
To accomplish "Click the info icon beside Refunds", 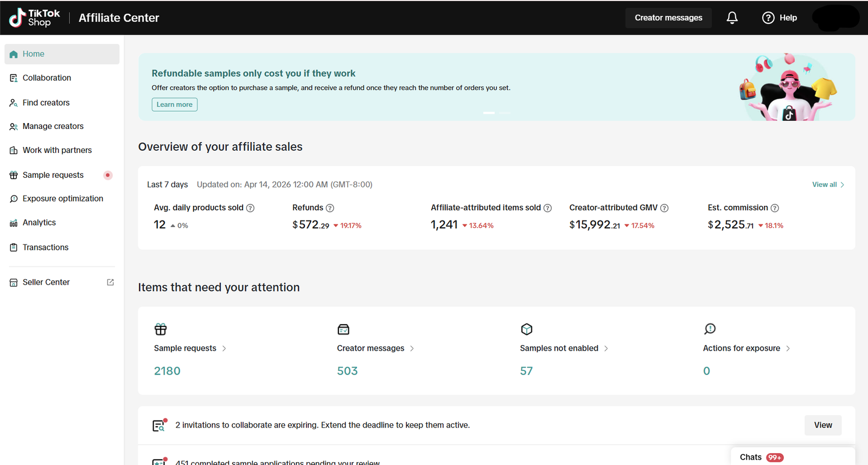I will [x=330, y=208].
